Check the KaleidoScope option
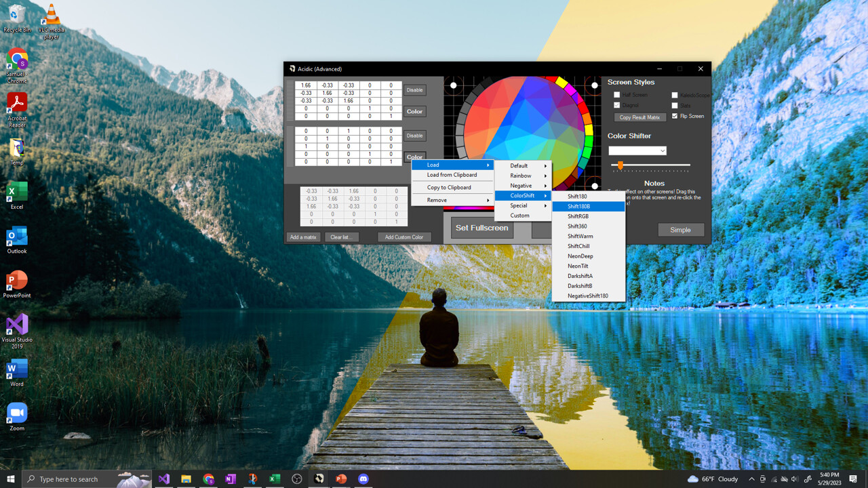 pos(675,94)
